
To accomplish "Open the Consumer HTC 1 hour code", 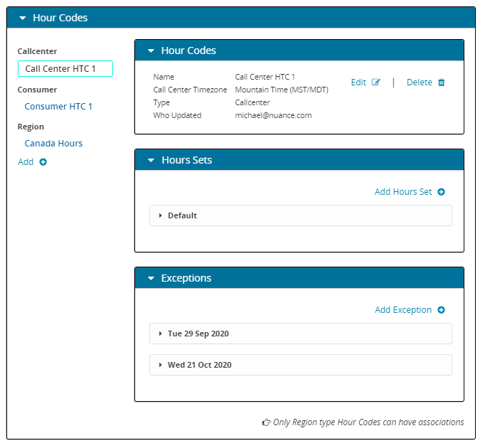I will pyautogui.click(x=58, y=107).
